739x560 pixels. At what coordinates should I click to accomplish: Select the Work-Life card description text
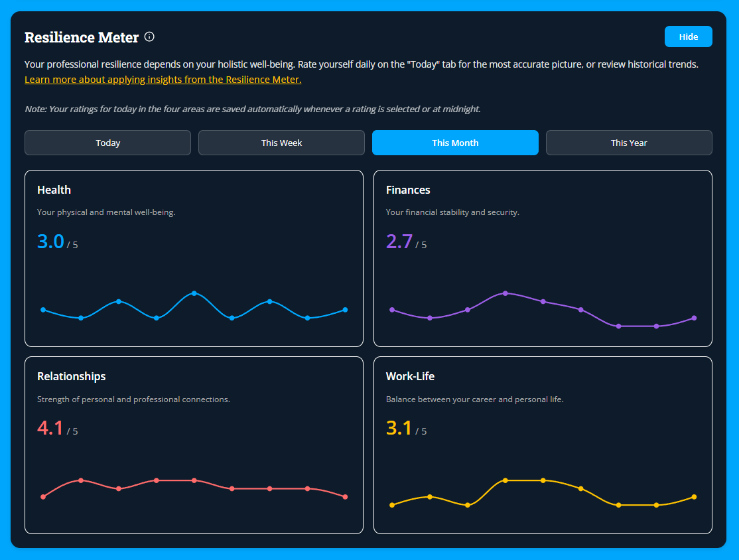475,399
